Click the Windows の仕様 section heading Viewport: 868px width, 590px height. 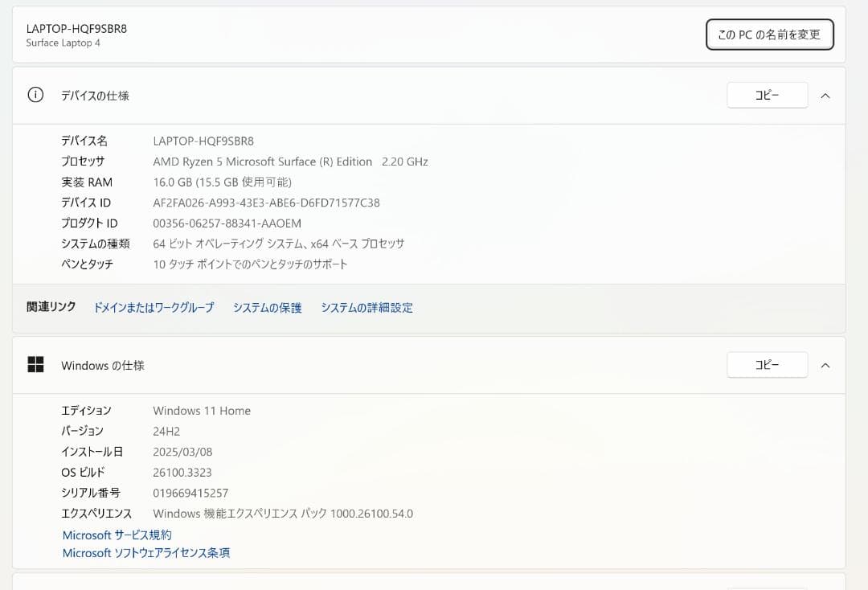tap(102, 365)
